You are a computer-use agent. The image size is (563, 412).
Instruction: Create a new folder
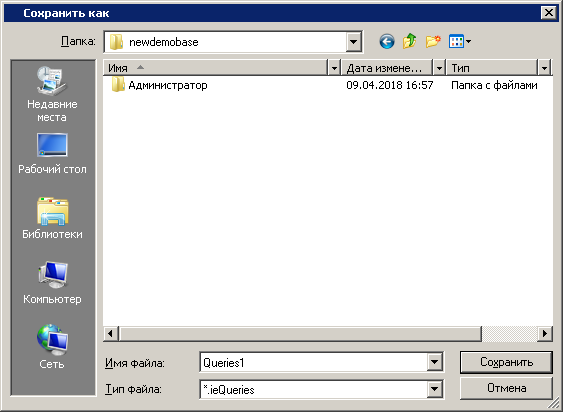433,42
